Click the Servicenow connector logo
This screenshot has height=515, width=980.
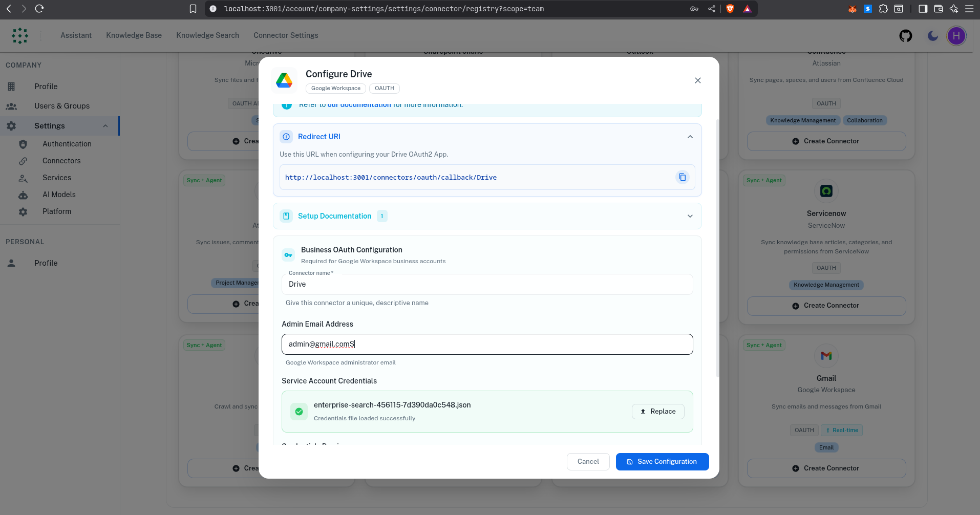[x=826, y=190]
